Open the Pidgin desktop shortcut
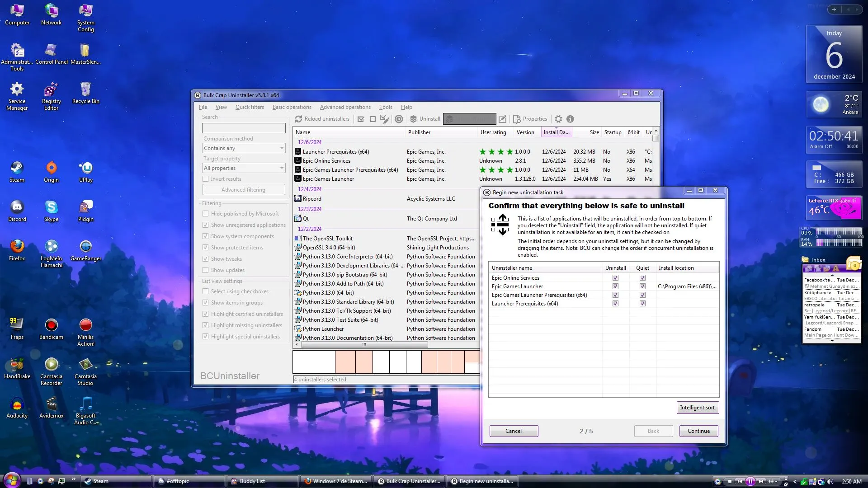 coord(85,211)
